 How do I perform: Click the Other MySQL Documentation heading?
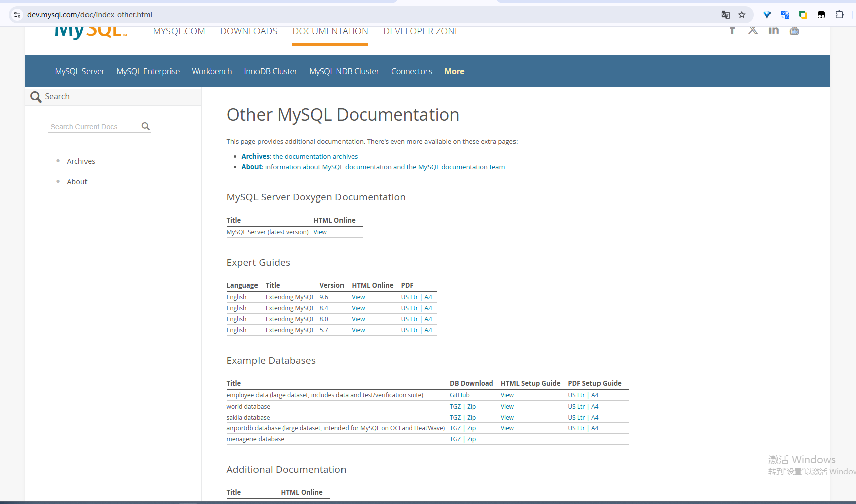[x=343, y=115]
